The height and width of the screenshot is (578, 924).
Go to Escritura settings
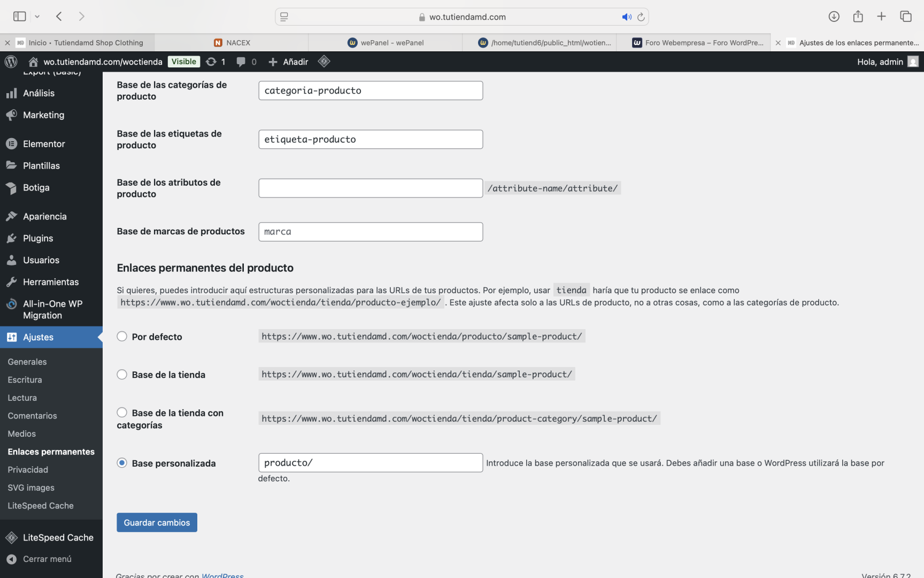pyautogui.click(x=25, y=380)
